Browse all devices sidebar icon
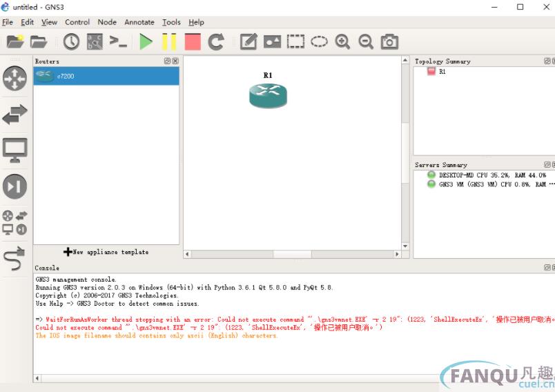555x392 pixels. [15, 223]
